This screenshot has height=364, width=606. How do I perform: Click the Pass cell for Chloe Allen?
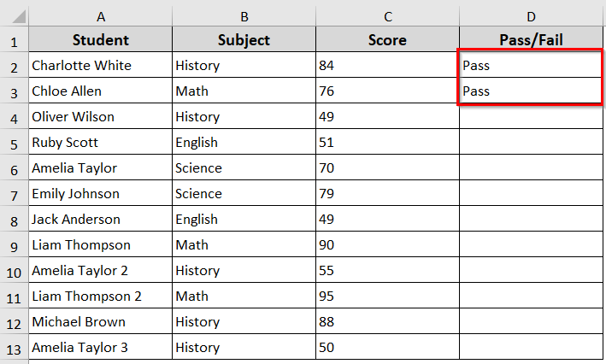coord(531,91)
